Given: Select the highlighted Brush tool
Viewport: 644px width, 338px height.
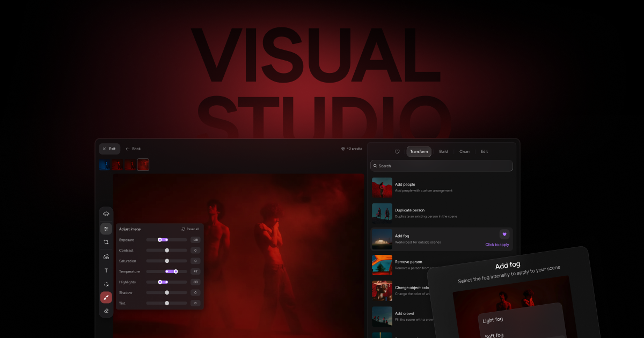Looking at the screenshot, I should coord(106,298).
